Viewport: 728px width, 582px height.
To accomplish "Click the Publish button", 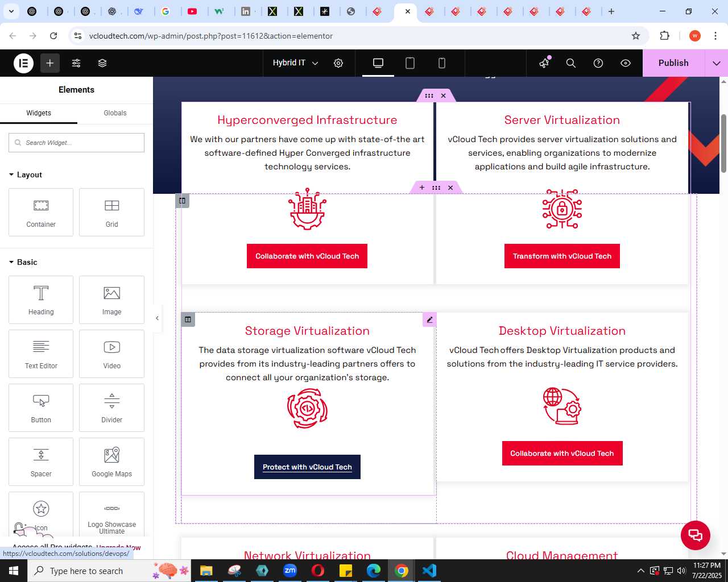I will [673, 63].
